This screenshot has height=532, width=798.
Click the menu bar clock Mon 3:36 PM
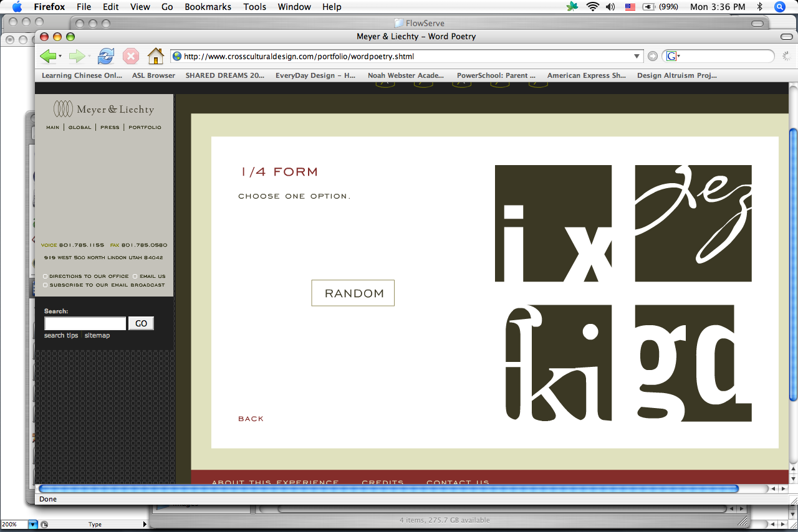tap(718, 7)
